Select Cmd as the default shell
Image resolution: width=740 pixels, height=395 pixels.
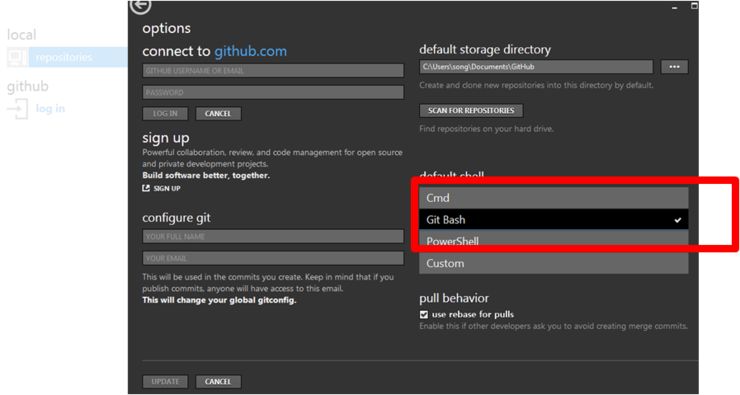pyautogui.click(x=554, y=198)
